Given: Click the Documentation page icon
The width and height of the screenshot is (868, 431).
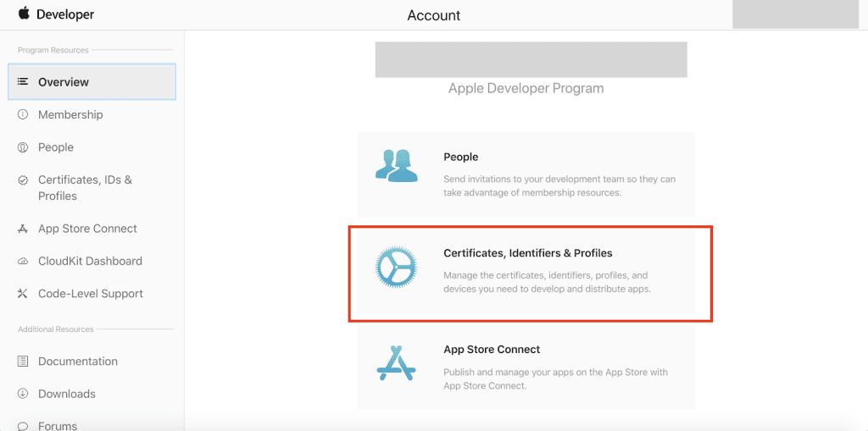Looking at the screenshot, I should (23, 362).
